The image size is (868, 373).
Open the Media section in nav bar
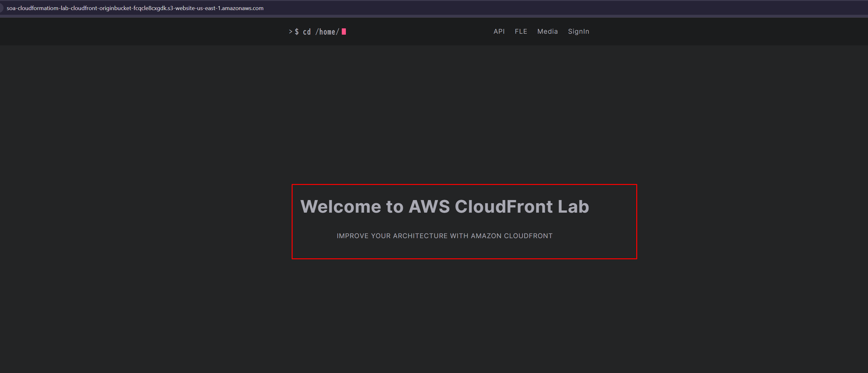[547, 31]
